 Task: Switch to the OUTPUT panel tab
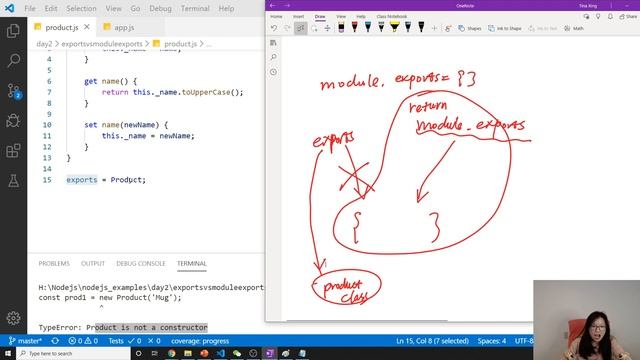pos(93,264)
